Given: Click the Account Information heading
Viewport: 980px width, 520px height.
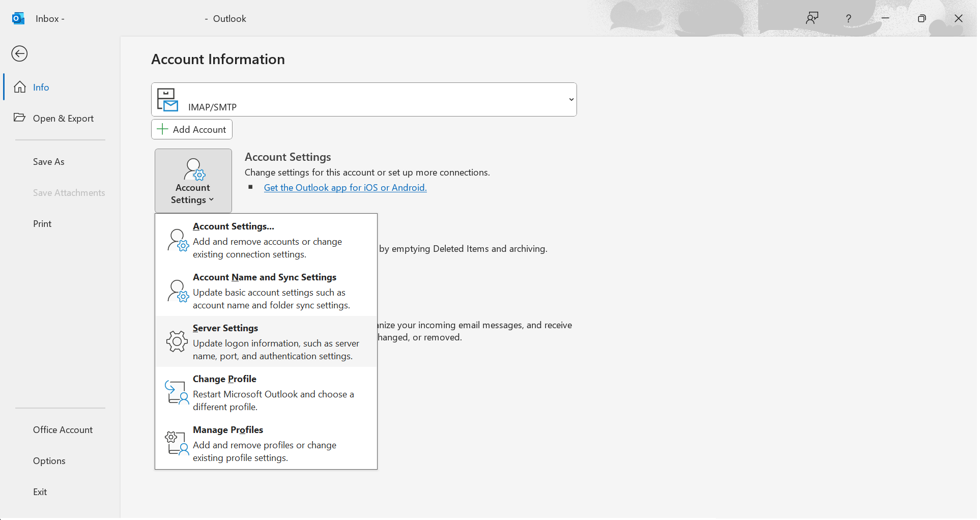Looking at the screenshot, I should [x=218, y=60].
